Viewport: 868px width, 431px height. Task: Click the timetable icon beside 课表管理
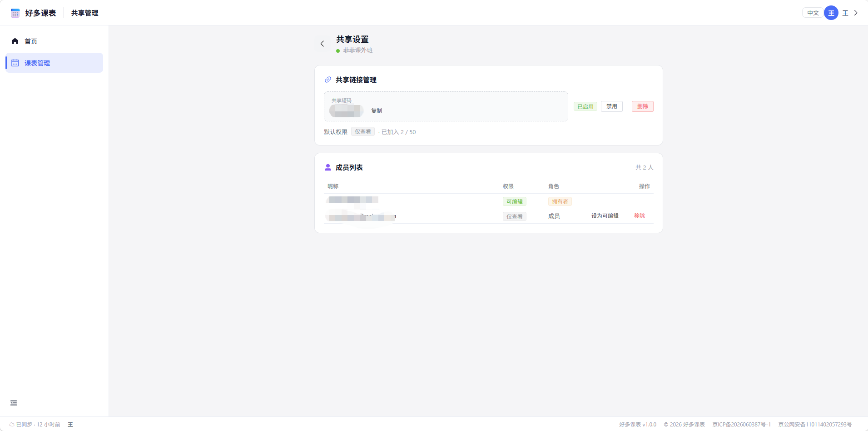[x=15, y=63]
